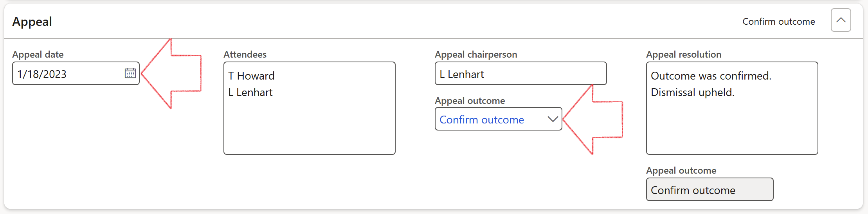Click the Appeal section header title

click(x=32, y=22)
